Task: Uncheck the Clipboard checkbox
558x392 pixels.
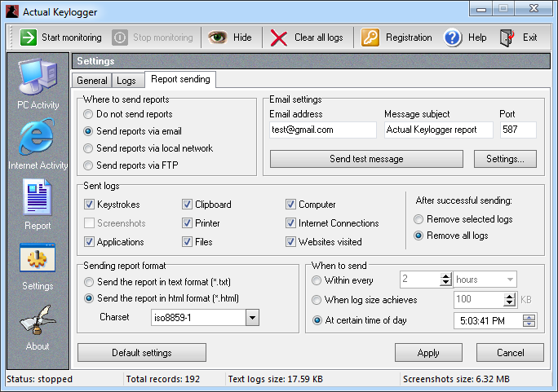Action: coord(187,205)
